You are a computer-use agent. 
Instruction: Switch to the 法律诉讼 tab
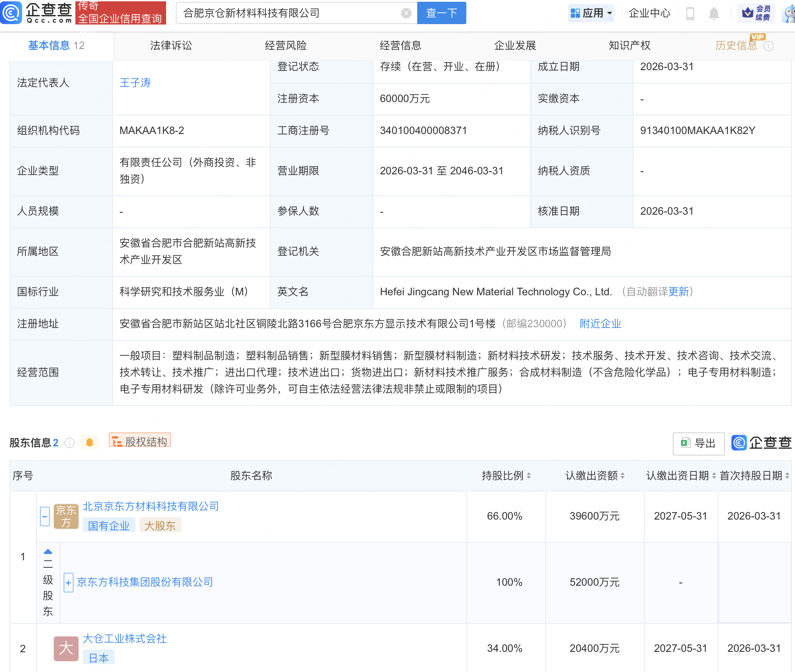pyautogui.click(x=171, y=46)
